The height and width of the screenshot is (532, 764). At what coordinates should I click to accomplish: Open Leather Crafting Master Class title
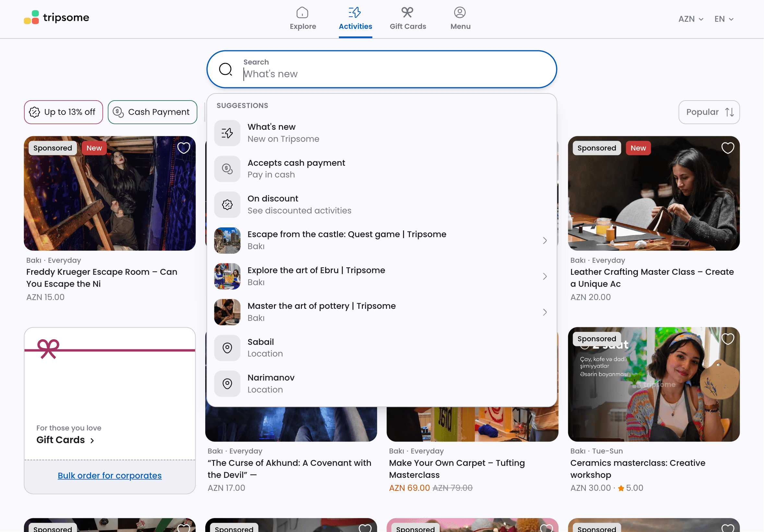(x=652, y=278)
